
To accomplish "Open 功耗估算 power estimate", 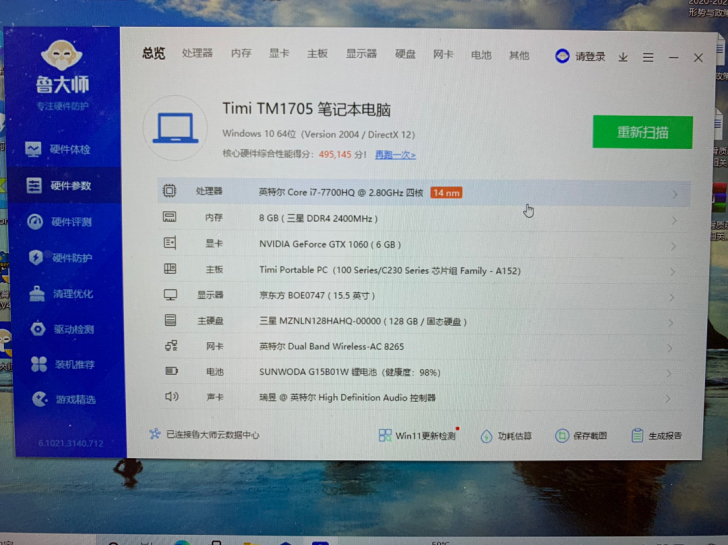I will pyautogui.click(x=507, y=436).
